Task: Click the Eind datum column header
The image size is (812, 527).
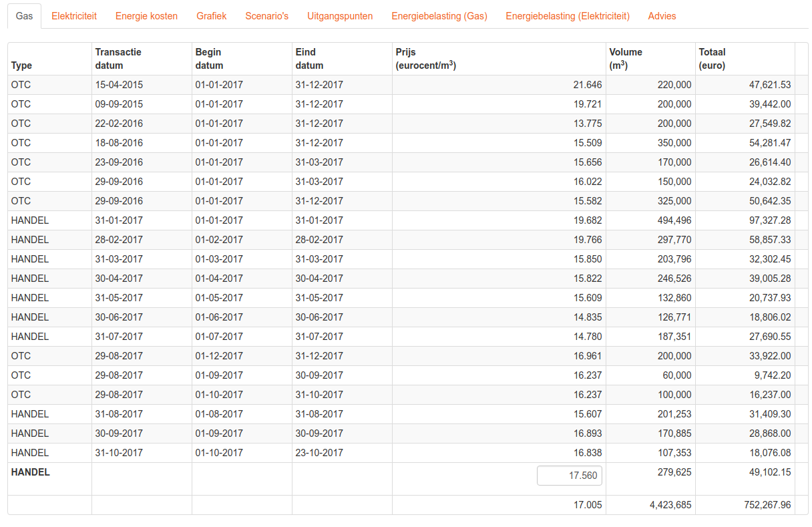Action: [309, 59]
